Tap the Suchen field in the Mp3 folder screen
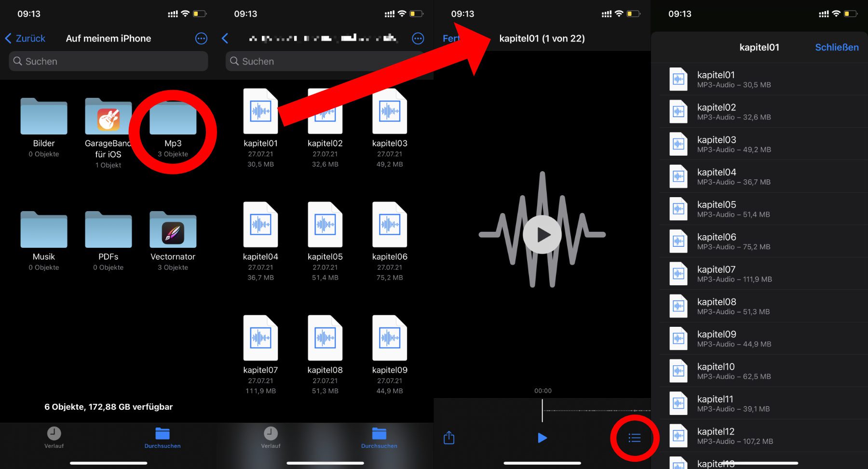This screenshot has width=868, height=469. [325, 61]
